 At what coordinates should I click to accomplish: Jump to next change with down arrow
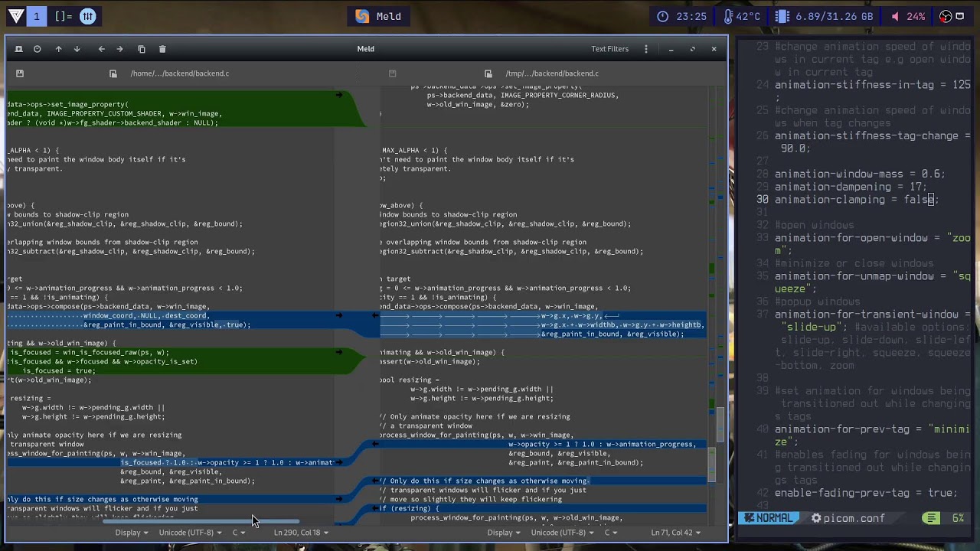pyautogui.click(x=77, y=49)
